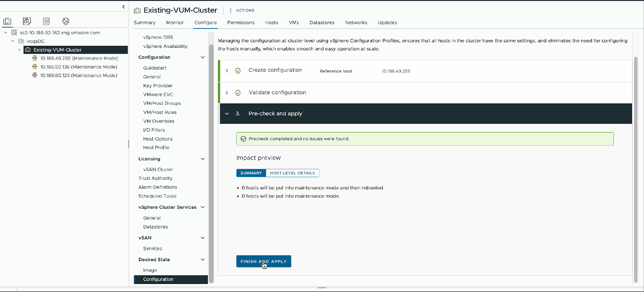Click the green check icon for Create configuration
Viewport: 644px width, 292px height.
238,70
